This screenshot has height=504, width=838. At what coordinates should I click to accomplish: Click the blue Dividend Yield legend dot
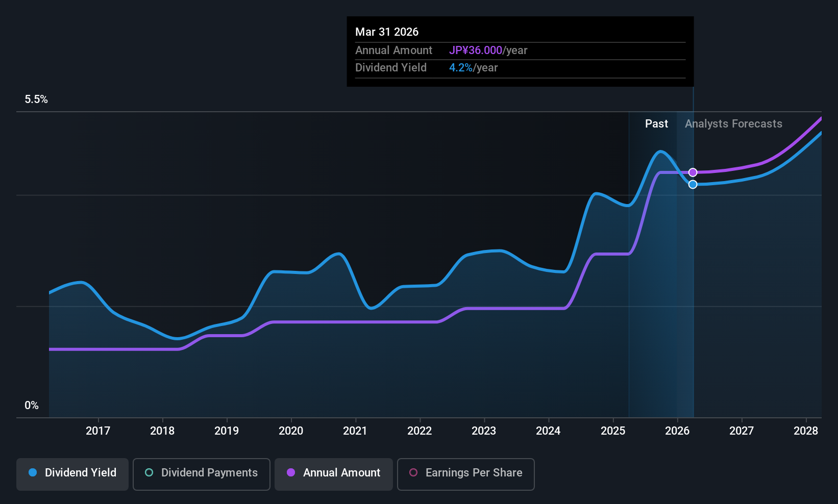click(x=33, y=472)
